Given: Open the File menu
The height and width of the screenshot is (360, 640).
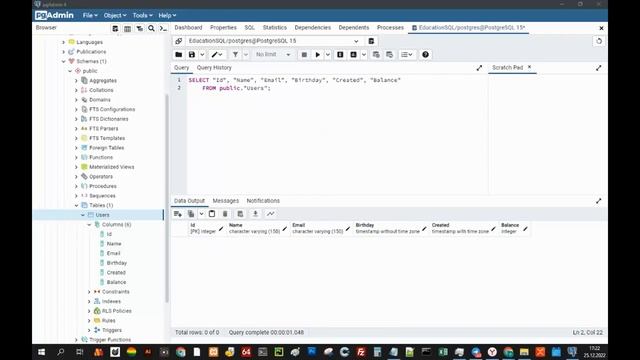Looking at the screenshot, I should 90,16.
